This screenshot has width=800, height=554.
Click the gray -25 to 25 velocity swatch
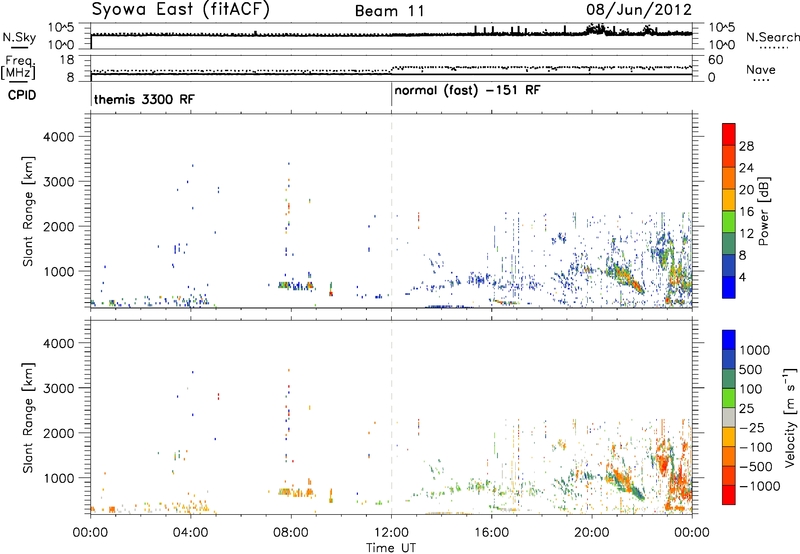coord(729,417)
